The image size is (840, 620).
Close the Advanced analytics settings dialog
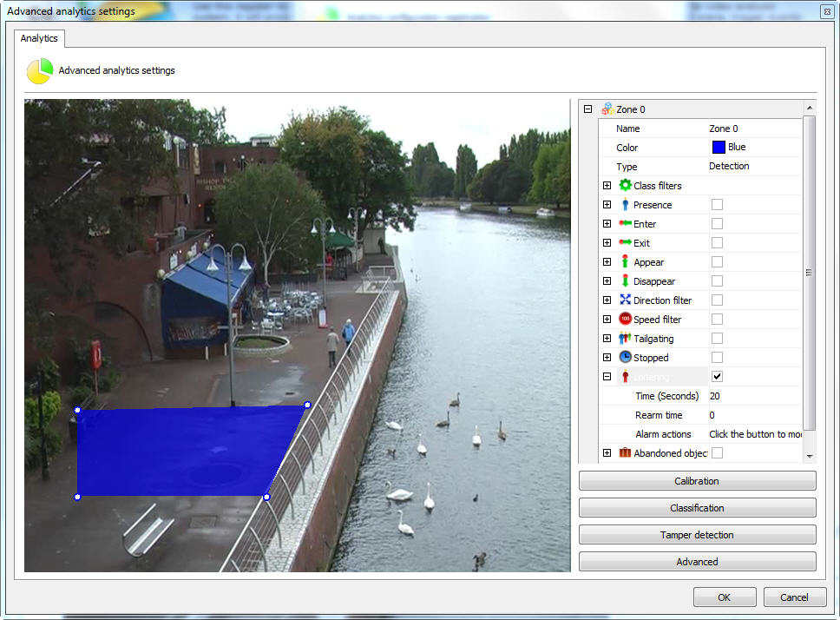point(827,11)
